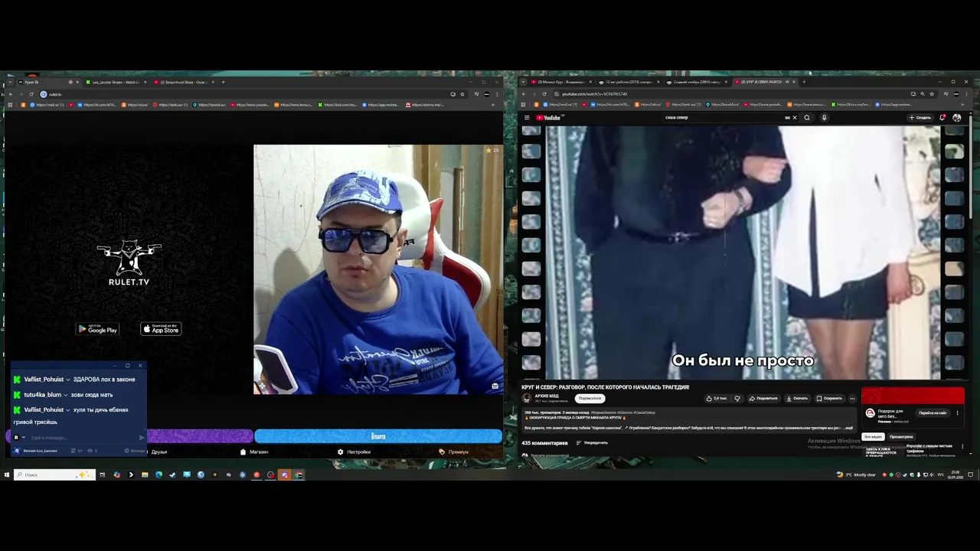The image size is (980, 551).
Task: Mute the YouTube tab's audio indicator
Action: point(787,82)
